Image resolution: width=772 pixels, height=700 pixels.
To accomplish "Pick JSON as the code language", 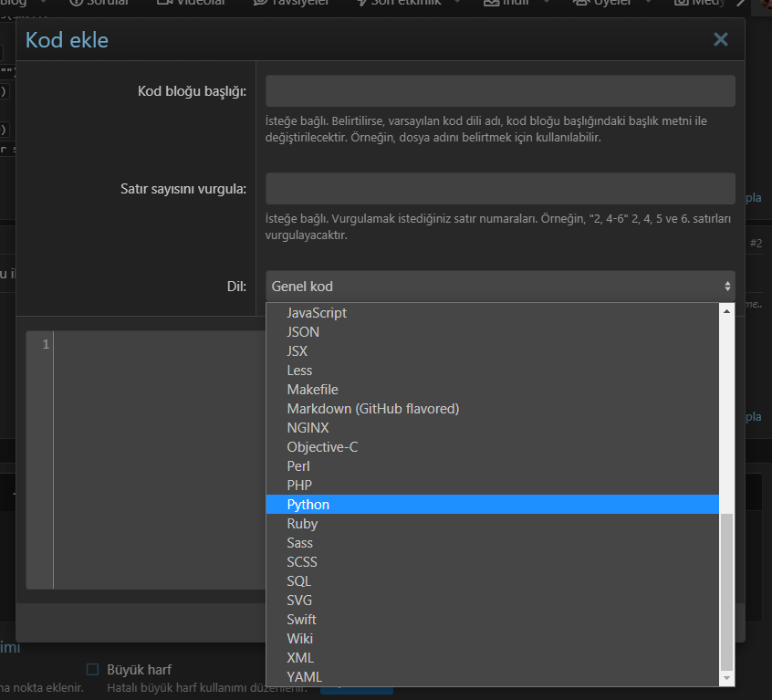I will 303,332.
